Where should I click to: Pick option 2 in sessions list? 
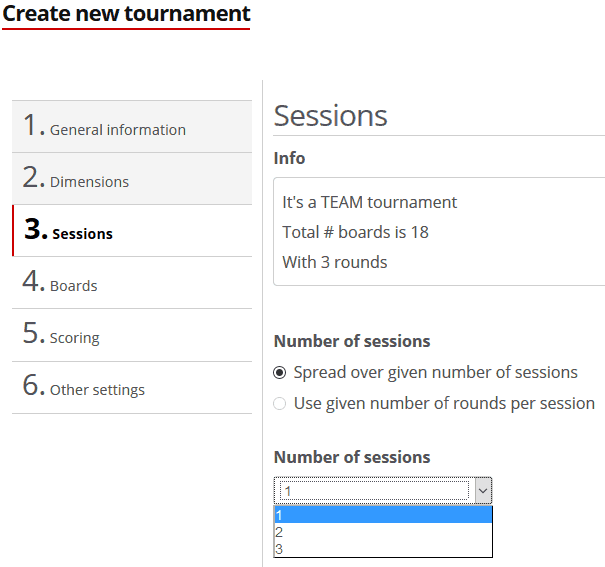click(x=380, y=532)
